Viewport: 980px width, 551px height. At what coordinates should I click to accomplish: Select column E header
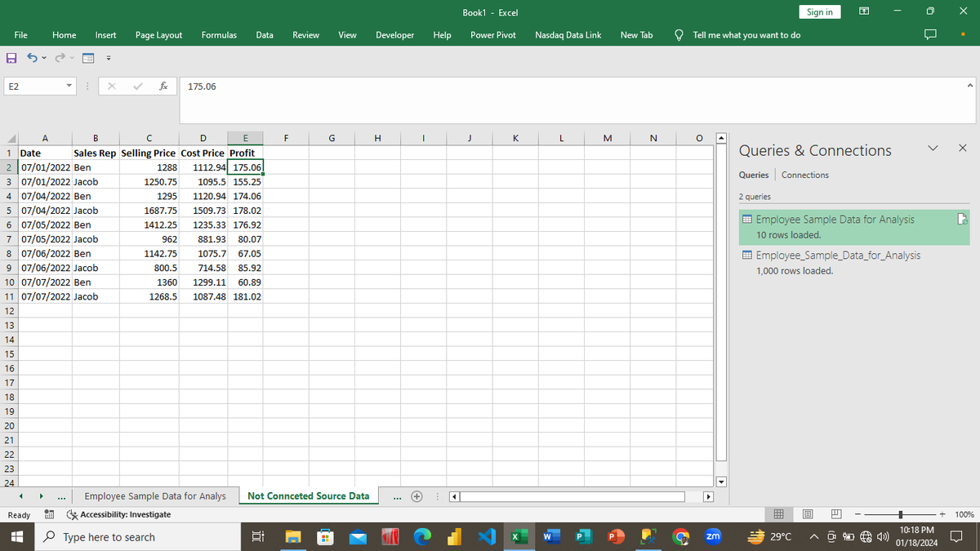click(246, 139)
